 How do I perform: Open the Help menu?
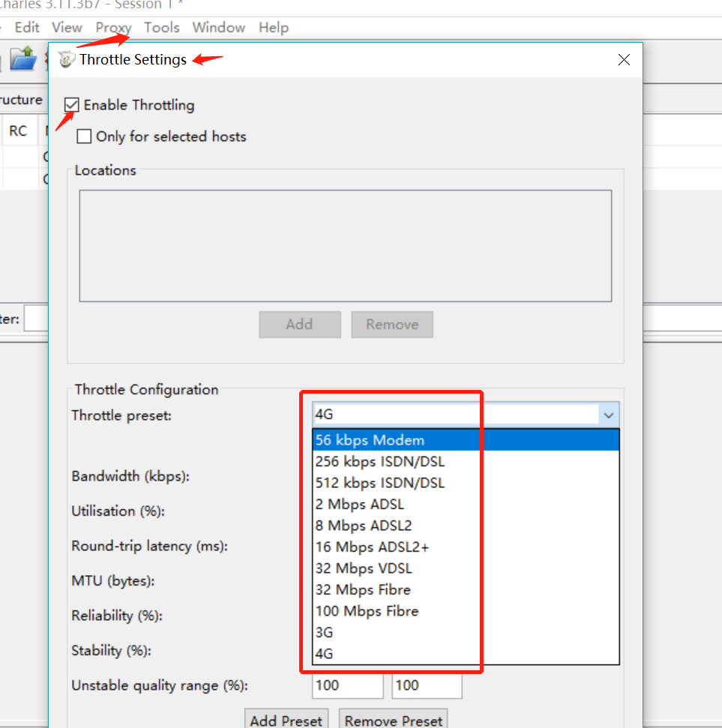(x=274, y=28)
